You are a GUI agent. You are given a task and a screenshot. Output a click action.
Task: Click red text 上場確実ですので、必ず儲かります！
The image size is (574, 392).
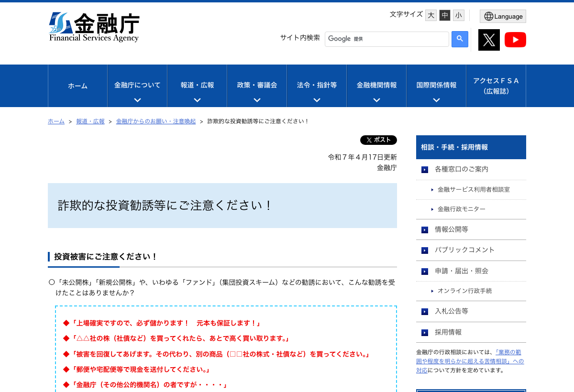[x=163, y=323]
